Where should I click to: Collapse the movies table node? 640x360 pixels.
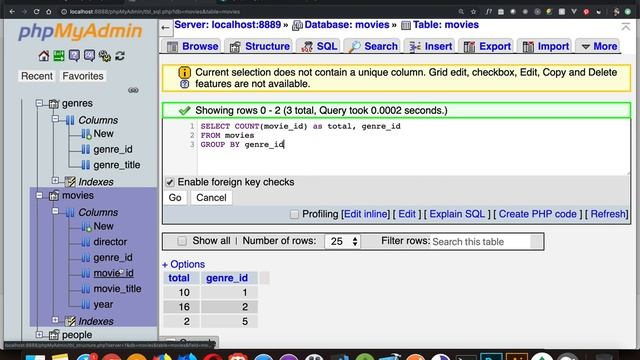click(39, 196)
